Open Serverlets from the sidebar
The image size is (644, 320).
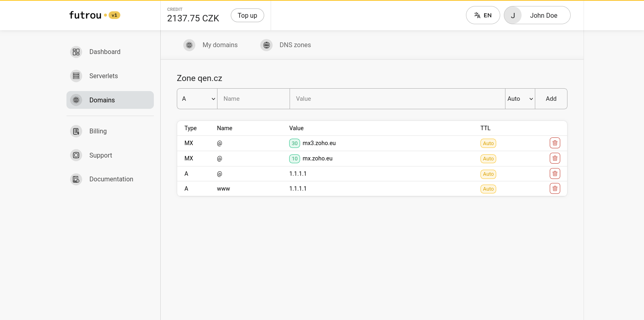click(110, 76)
